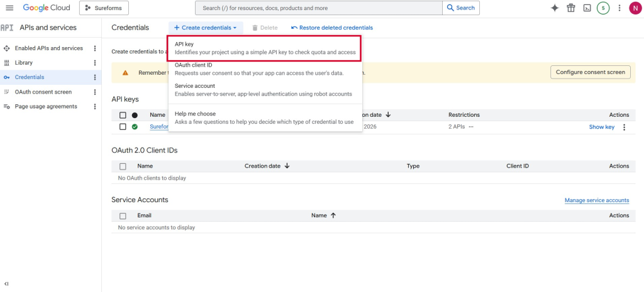The image size is (644, 292).
Task: Select Help me choose option
Action: [265, 117]
